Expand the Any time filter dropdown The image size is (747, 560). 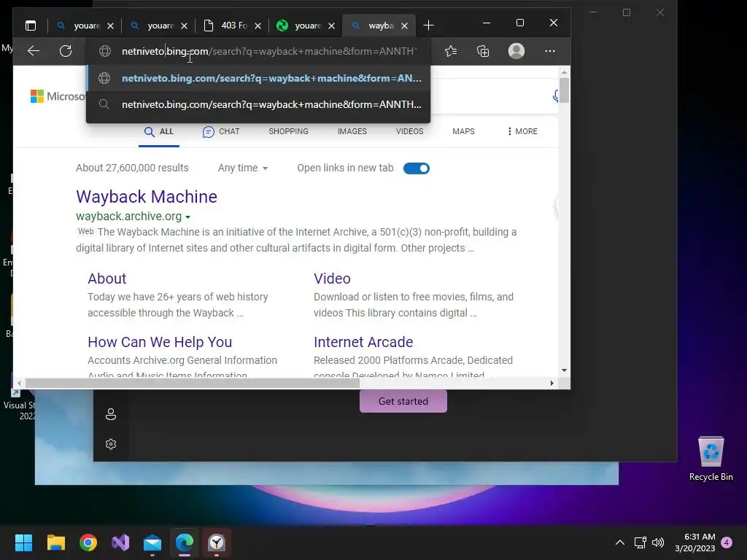point(242,168)
